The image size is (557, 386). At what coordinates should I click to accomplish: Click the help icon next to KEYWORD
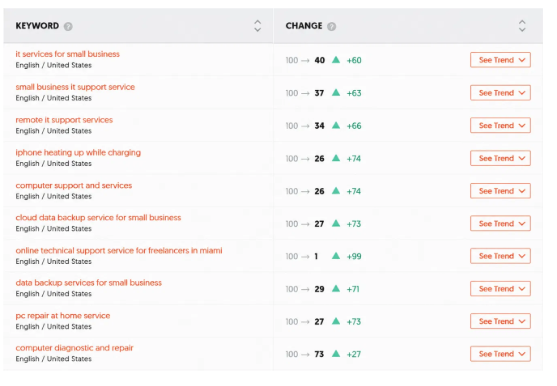coord(68,26)
